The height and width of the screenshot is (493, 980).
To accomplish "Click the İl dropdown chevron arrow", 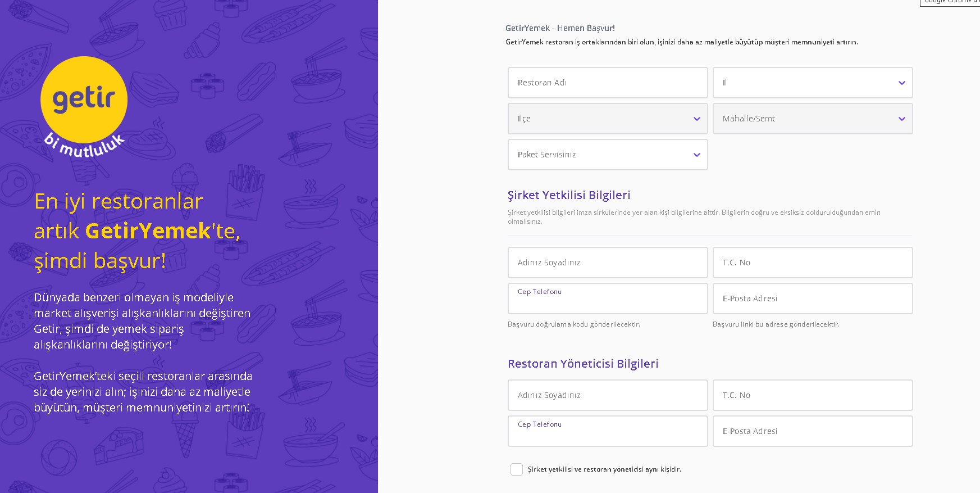I will click(901, 83).
